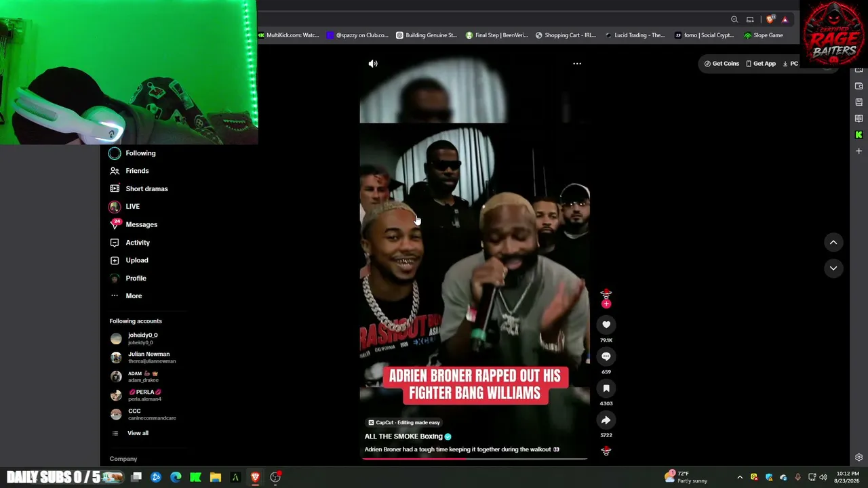868x488 pixels.
Task: Open the weather widget showing 72°F
Action: [x=686, y=477]
